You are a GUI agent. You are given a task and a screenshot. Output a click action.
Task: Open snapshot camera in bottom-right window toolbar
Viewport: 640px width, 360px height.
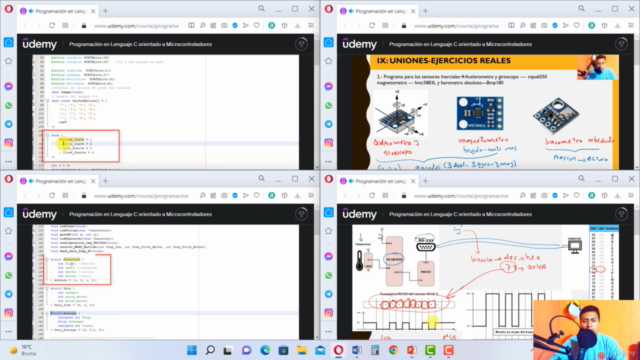(x=544, y=196)
